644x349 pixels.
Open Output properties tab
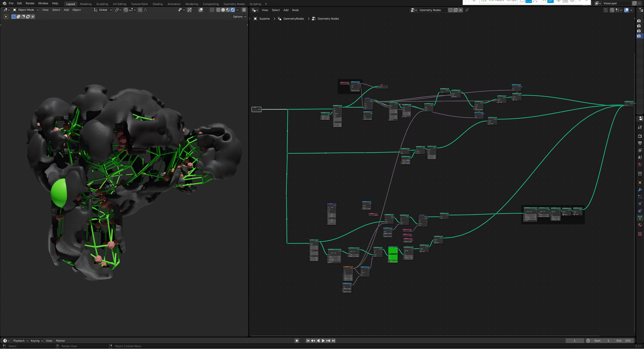[x=640, y=143]
